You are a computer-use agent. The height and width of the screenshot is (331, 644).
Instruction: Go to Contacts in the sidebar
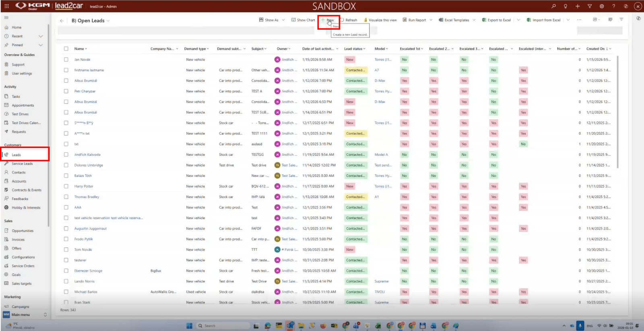(x=19, y=172)
